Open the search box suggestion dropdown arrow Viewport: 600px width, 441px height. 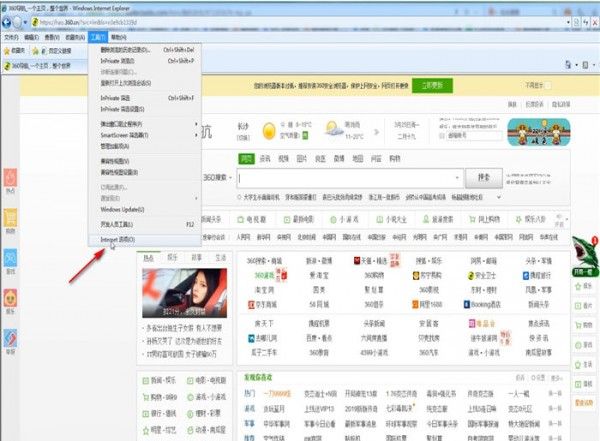tap(457, 178)
